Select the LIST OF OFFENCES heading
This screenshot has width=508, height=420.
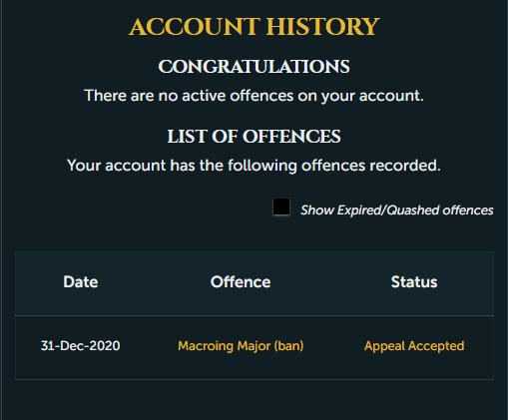coord(254,137)
